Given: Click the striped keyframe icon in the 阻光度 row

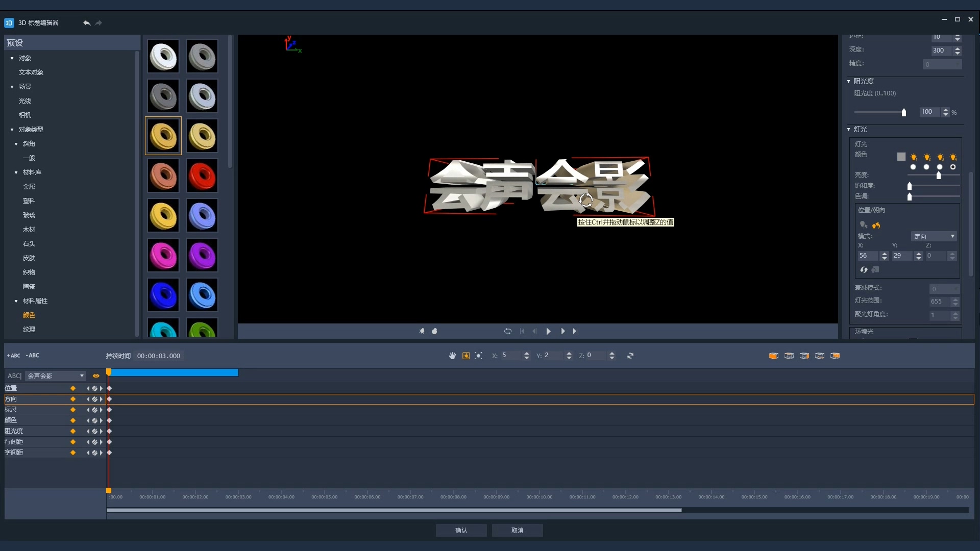Looking at the screenshot, I should (94, 431).
